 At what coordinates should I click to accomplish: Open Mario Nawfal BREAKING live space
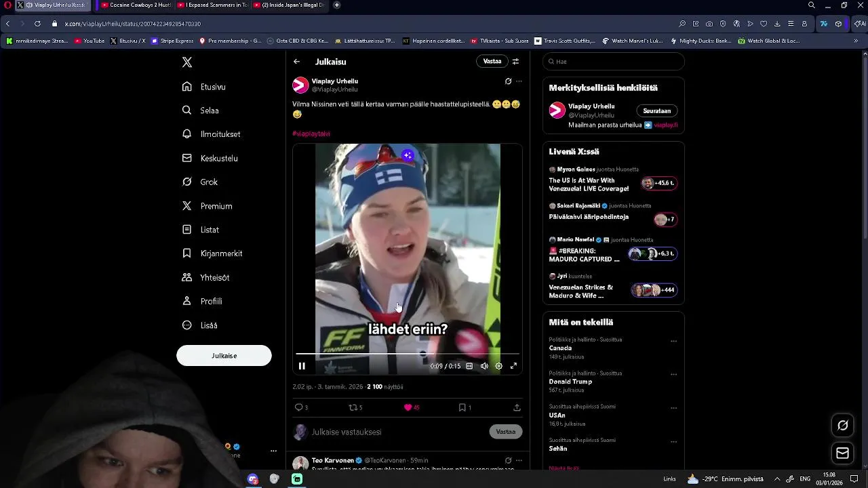click(x=613, y=250)
